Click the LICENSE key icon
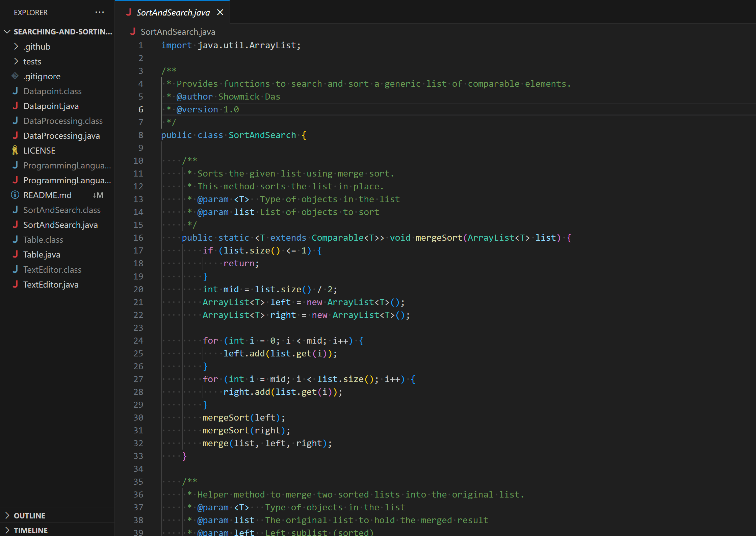This screenshot has width=756, height=536. coord(15,151)
